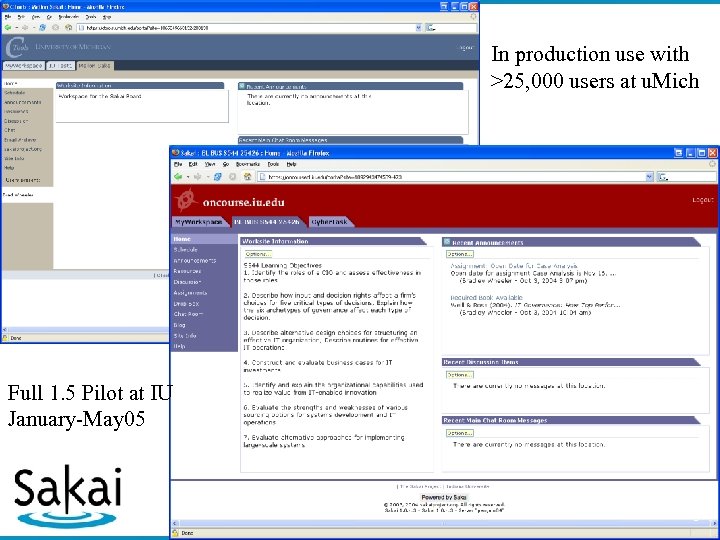720x540 pixels.
Task: Open Resources in Oncourse sidebar
Action: [187, 271]
